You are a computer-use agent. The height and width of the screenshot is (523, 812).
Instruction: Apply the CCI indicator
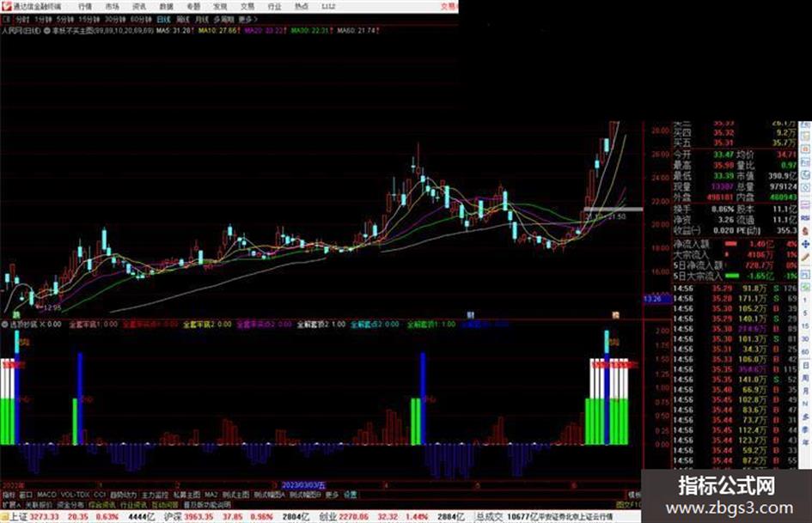point(100,495)
